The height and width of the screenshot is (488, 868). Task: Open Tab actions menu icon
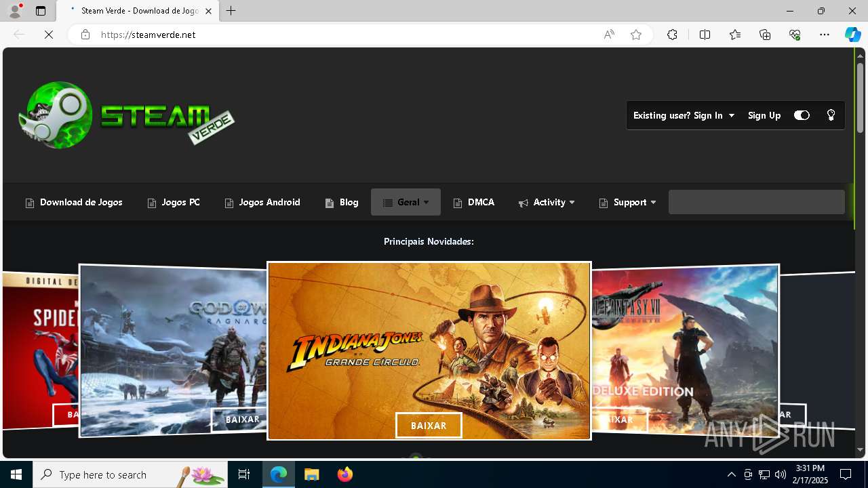pos(41,11)
